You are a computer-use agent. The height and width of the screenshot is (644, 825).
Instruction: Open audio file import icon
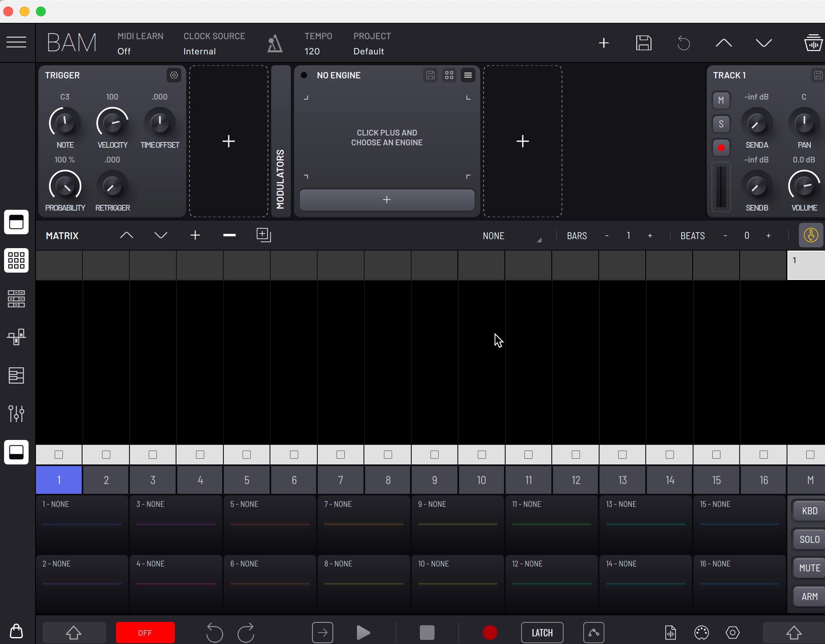coord(671,633)
